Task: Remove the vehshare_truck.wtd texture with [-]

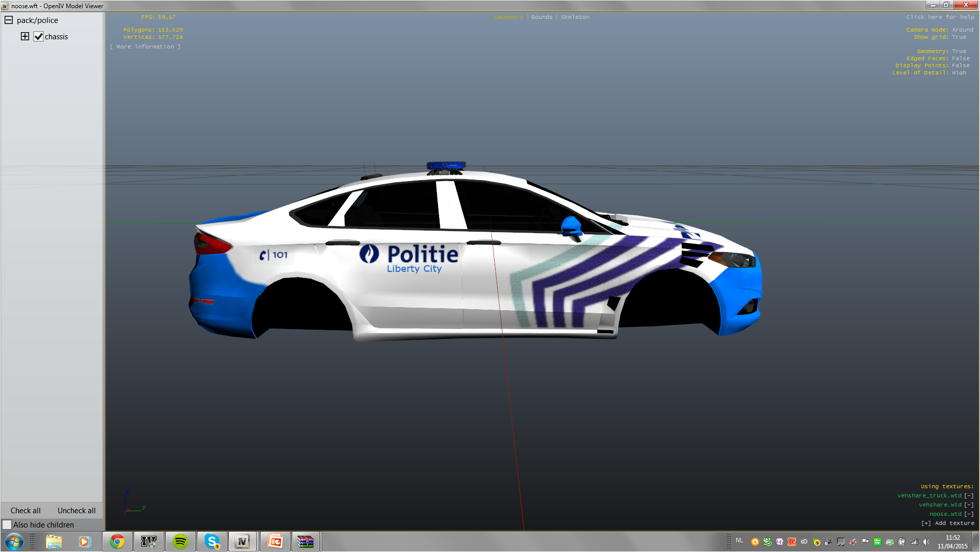Action: (x=969, y=496)
